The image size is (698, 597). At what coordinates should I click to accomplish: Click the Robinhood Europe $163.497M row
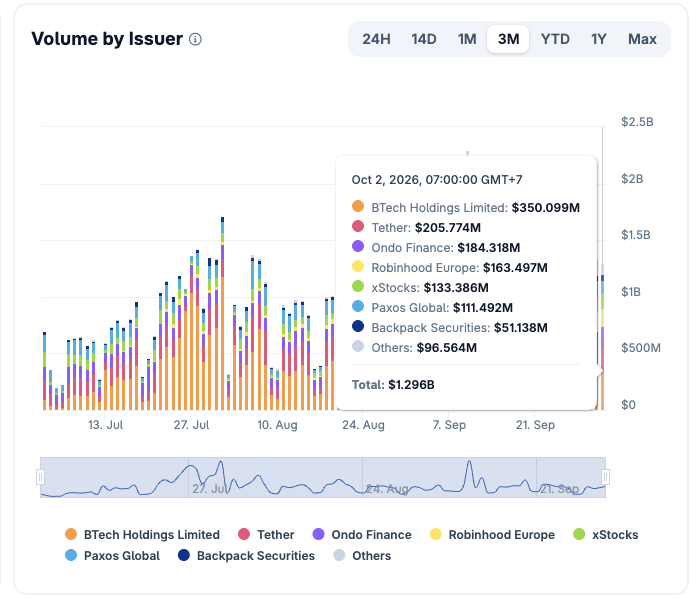(450, 268)
